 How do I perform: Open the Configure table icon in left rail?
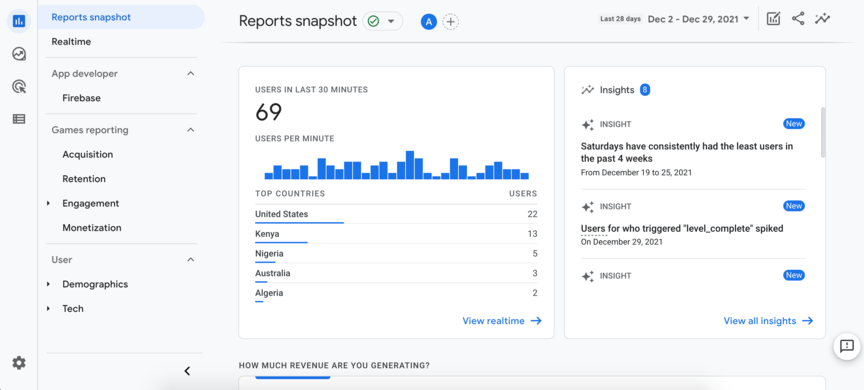[19, 119]
